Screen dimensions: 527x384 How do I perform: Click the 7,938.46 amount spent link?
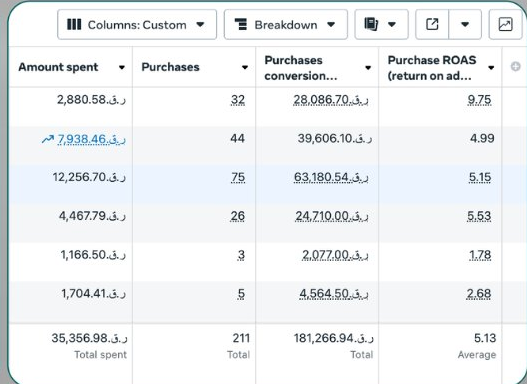pos(92,139)
